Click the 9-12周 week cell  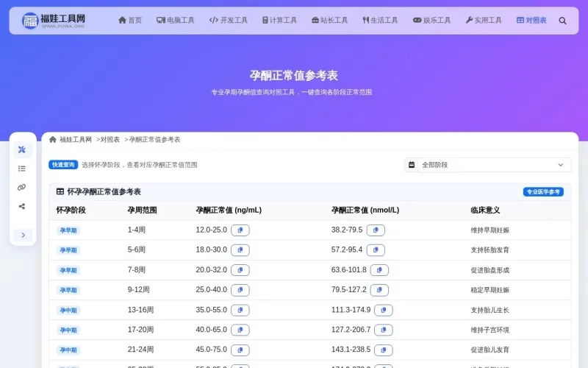[139, 290]
